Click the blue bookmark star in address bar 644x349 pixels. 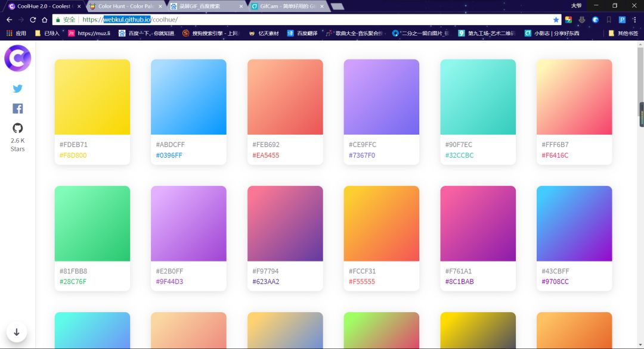tap(556, 20)
